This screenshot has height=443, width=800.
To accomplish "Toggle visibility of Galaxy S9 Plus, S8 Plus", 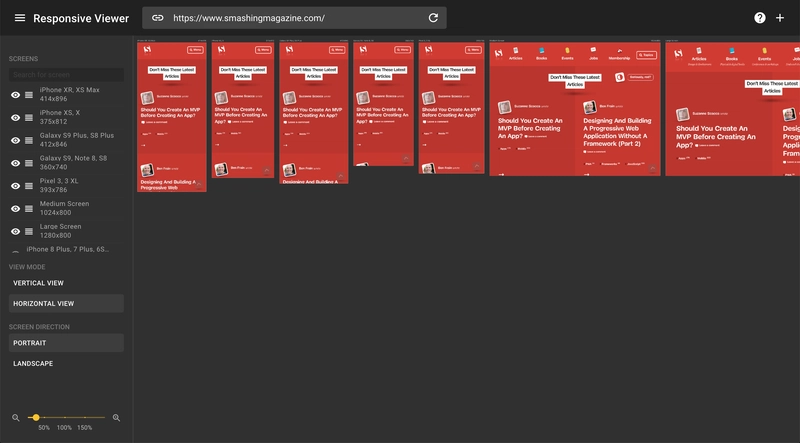I will tap(16, 140).
